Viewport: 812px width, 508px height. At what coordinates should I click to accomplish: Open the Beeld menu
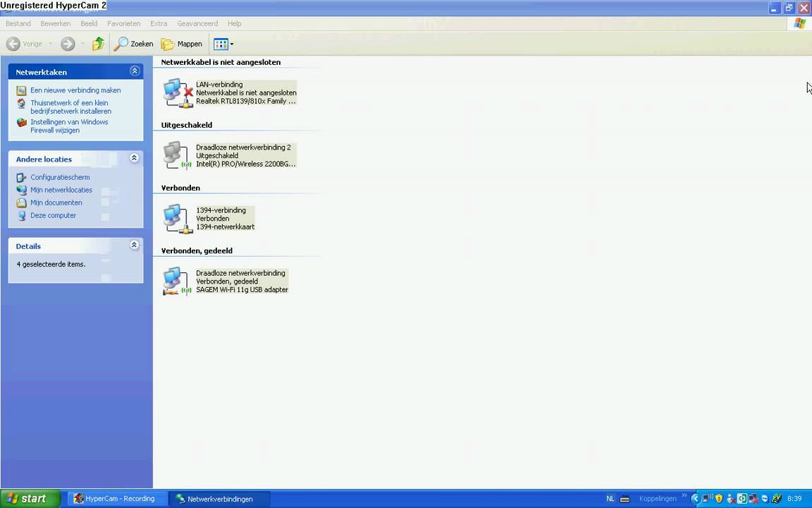click(x=89, y=23)
